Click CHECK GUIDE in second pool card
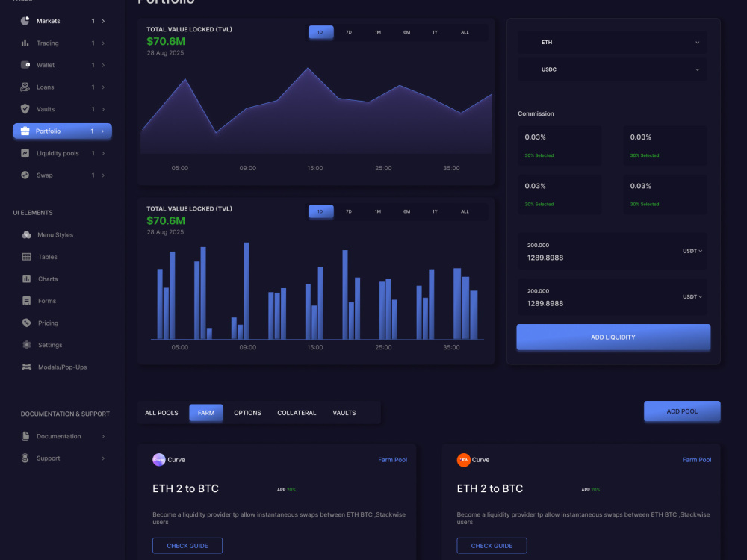Image resolution: width=747 pixels, height=560 pixels. click(492, 546)
